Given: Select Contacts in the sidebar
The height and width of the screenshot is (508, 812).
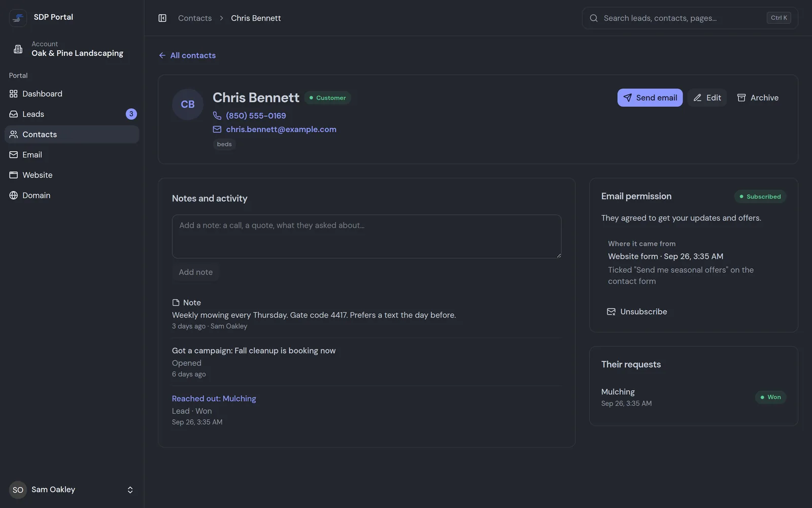Looking at the screenshot, I should tap(72, 135).
